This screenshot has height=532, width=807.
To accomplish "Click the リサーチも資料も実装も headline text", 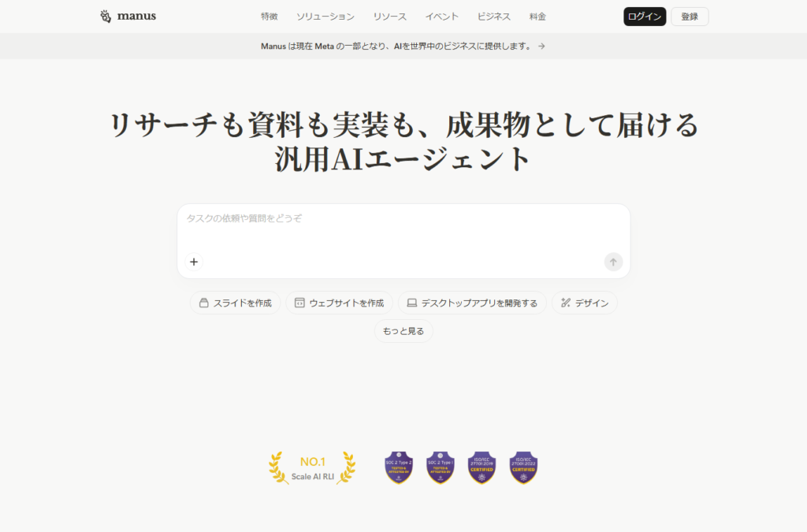I will pos(403,142).
